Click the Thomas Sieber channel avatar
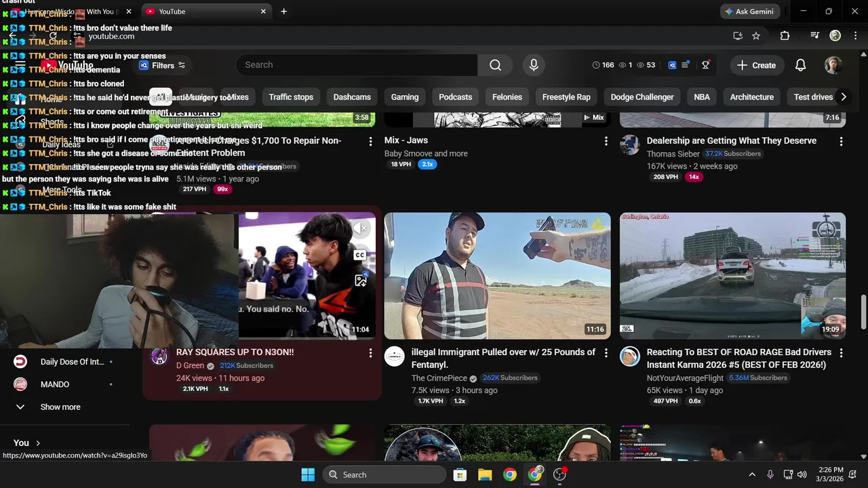 click(x=630, y=145)
